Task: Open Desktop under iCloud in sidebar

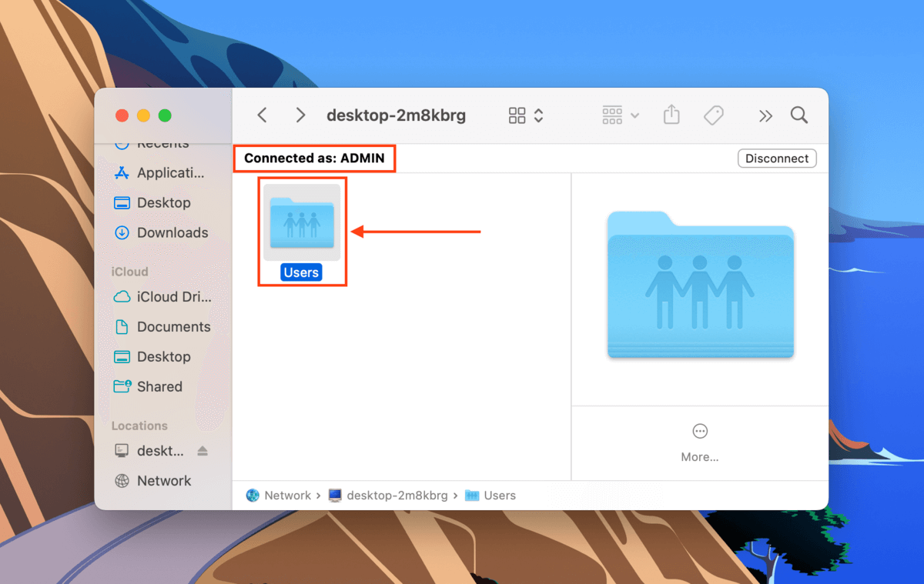Action: 152,357
